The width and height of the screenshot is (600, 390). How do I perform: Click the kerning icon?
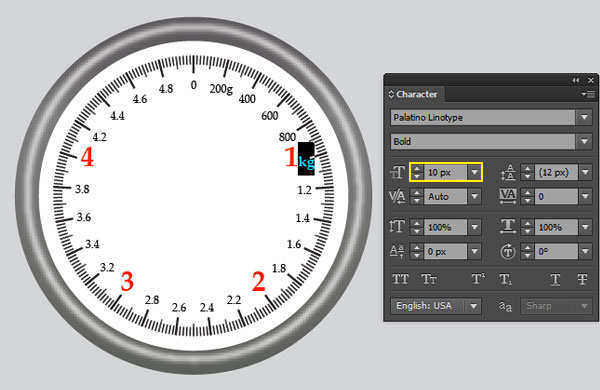(397, 197)
